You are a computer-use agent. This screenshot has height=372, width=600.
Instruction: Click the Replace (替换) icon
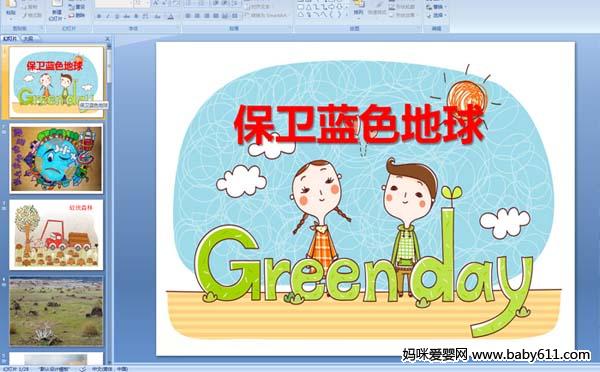pos(436,7)
